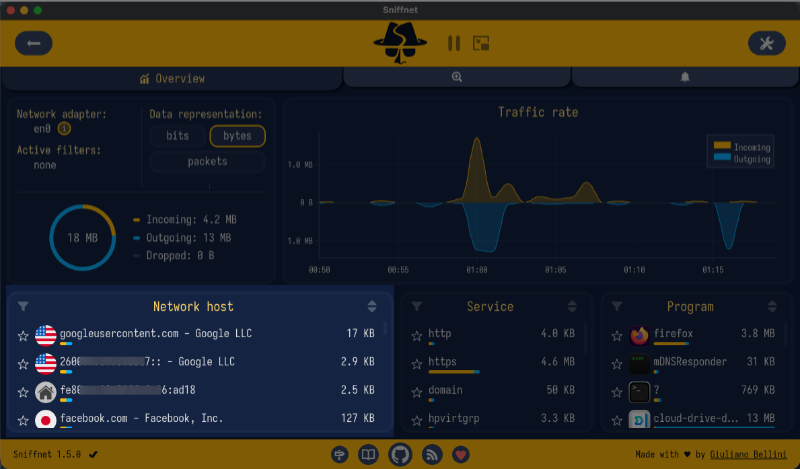
Task: Click the cloud-drive-d program icon
Action: (x=639, y=419)
